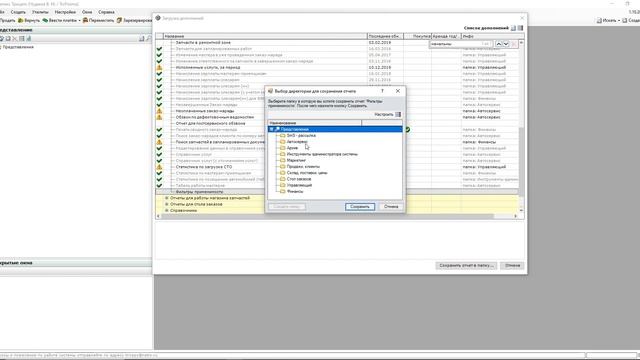Screen dimensions: 640x360
Task: Select the SMS - рассылка folder
Action: 301,136
